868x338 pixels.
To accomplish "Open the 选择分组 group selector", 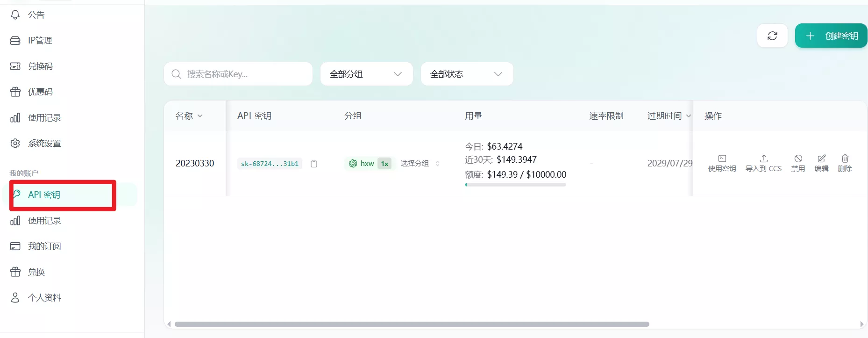I will point(420,164).
